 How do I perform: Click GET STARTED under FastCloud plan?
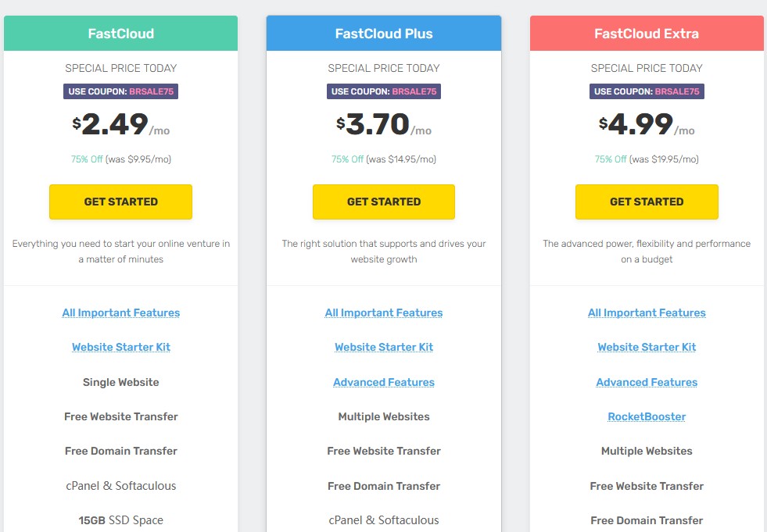[x=121, y=202]
